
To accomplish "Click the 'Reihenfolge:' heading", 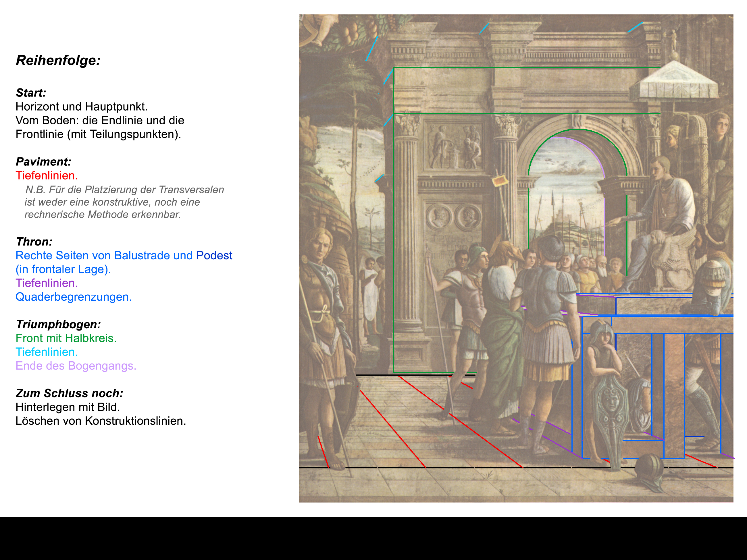I will tap(58, 60).
